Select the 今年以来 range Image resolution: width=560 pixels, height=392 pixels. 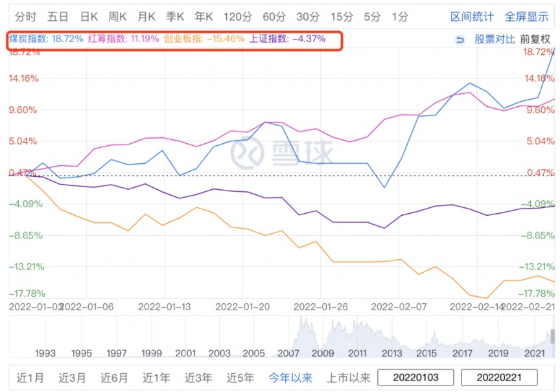pyautogui.click(x=290, y=378)
